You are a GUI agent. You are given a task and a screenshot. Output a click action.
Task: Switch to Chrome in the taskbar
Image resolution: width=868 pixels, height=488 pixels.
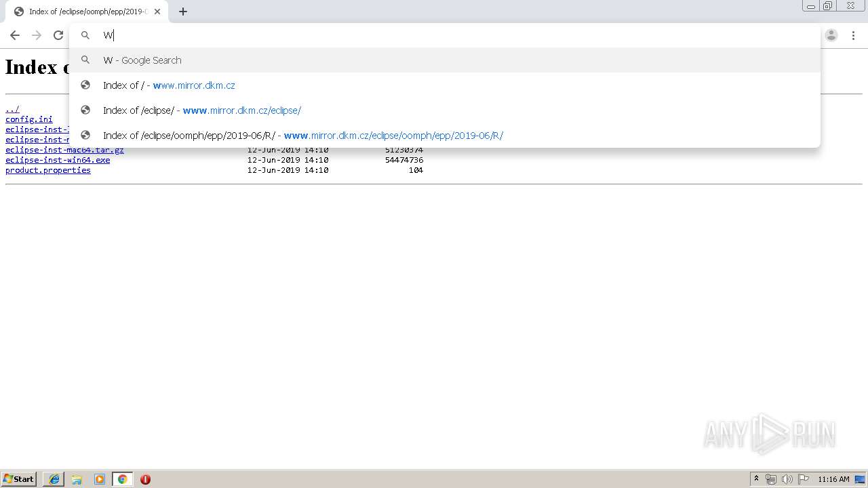coord(123,479)
